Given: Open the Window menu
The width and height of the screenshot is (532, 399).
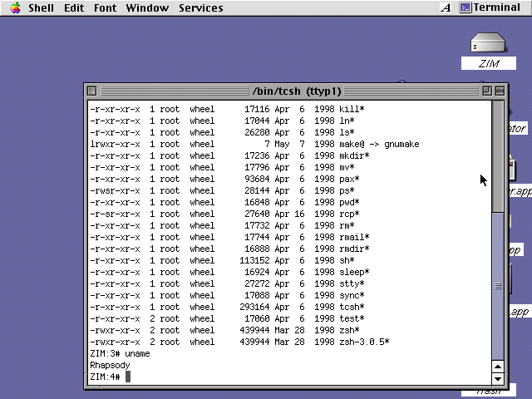Looking at the screenshot, I should [x=147, y=7].
